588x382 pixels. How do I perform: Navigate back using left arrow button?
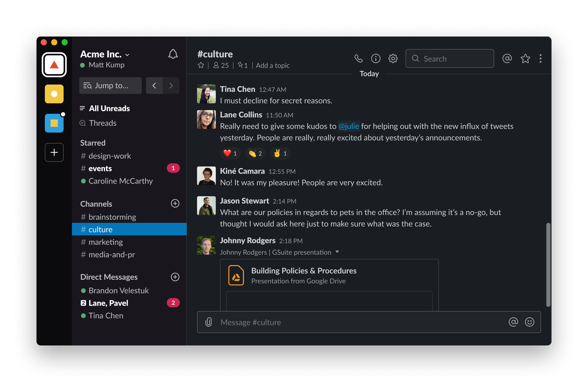tap(154, 85)
